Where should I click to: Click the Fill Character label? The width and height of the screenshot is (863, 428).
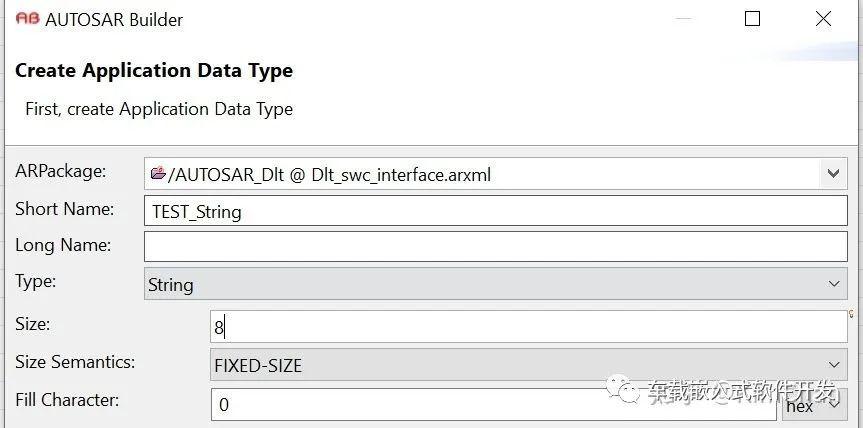[x=67, y=399]
